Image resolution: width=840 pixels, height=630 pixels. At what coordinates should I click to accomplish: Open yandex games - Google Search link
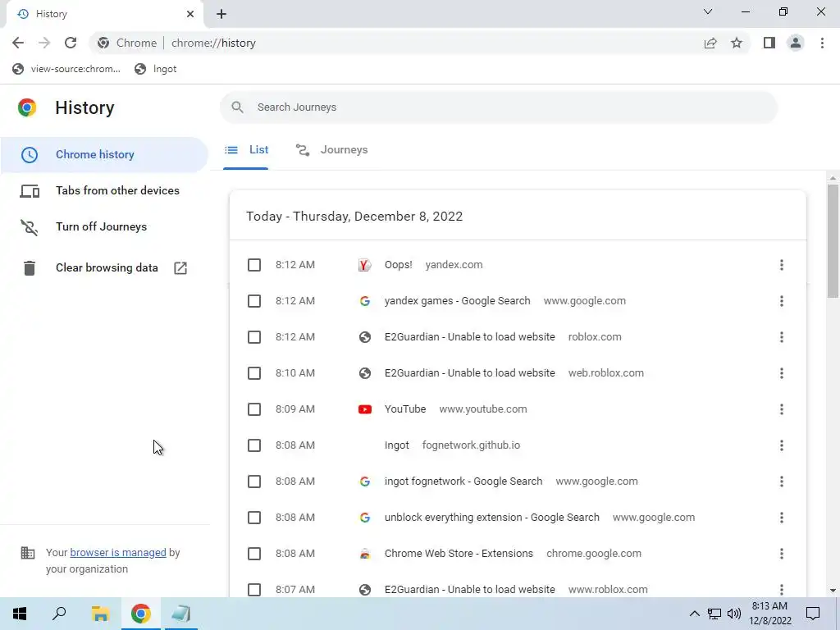pyautogui.click(x=457, y=301)
